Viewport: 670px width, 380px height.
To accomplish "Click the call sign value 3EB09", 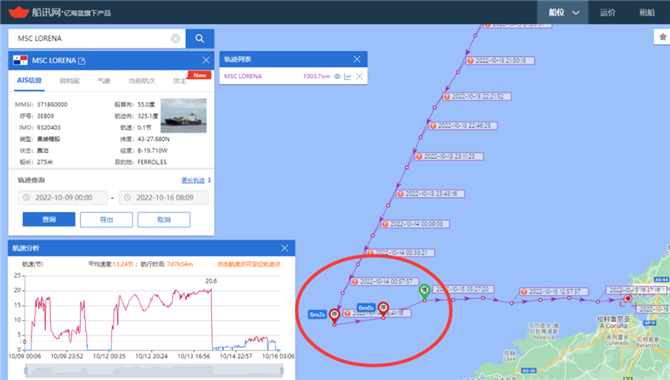I will coord(45,116).
